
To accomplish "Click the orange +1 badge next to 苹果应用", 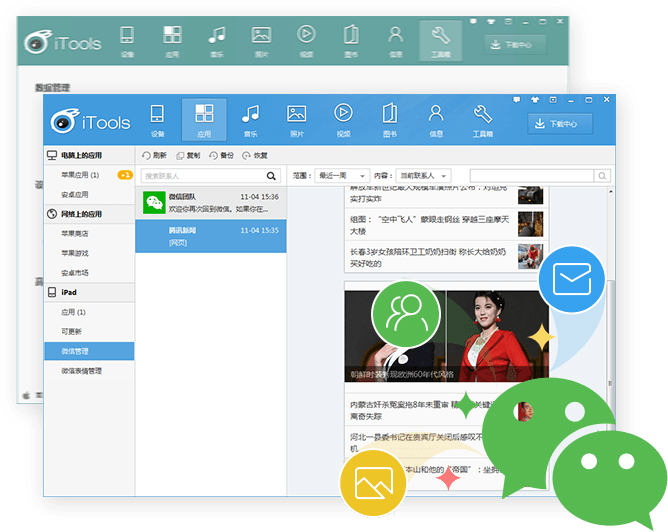I will click(125, 175).
